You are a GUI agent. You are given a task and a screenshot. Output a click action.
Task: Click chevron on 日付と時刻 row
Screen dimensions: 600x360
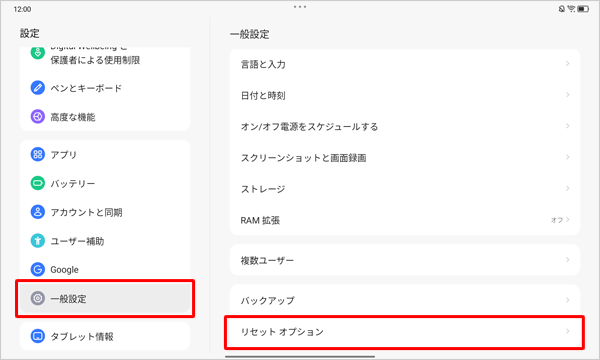(567, 94)
